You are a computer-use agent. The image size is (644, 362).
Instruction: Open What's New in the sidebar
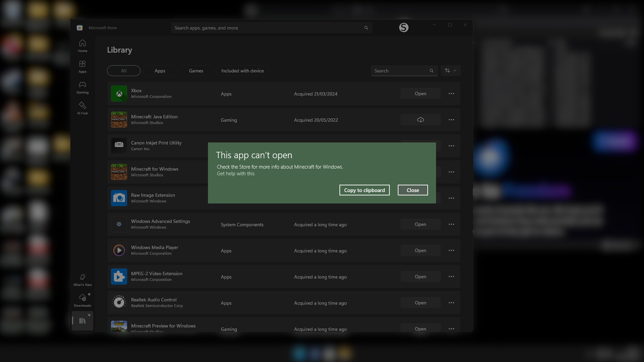[82, 280]
